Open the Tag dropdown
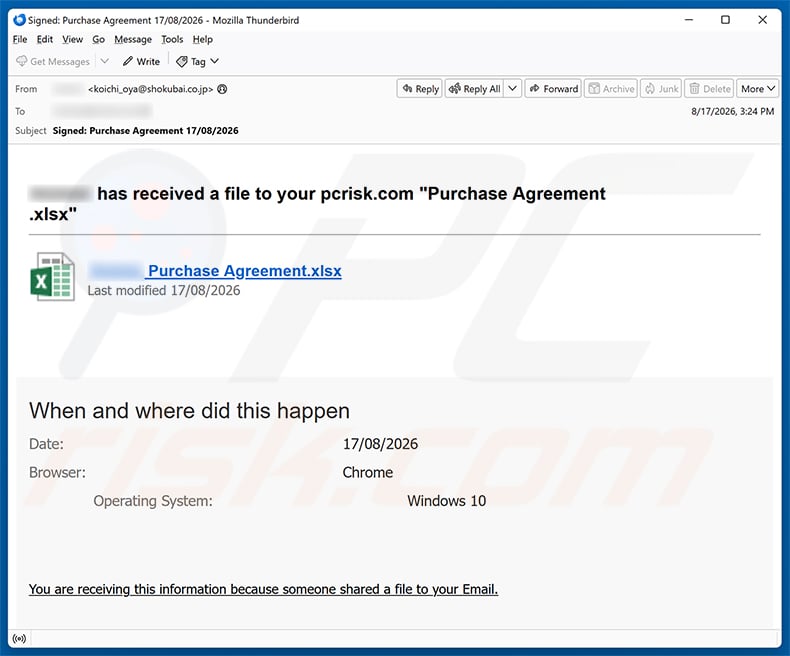 [x=198, y=61]
